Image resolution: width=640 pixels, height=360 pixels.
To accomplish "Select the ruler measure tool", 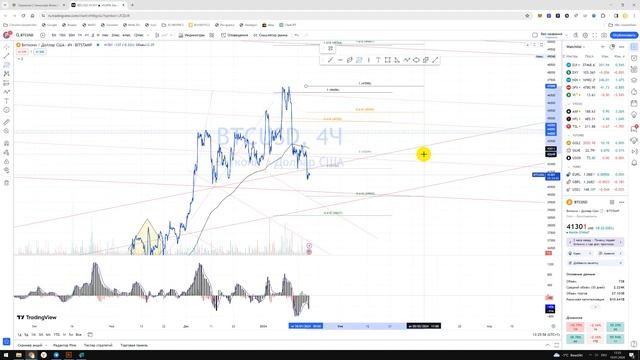I will [x=6, y=122].
